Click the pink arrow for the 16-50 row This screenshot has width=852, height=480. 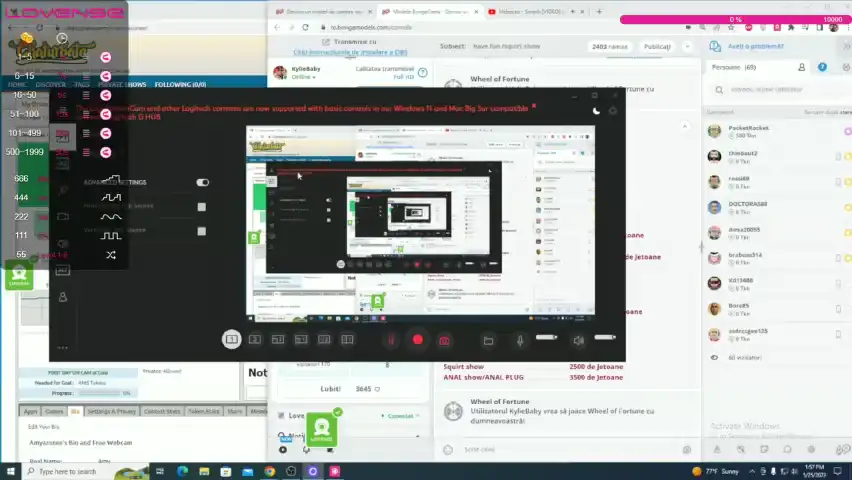click(x=106, y=95)
